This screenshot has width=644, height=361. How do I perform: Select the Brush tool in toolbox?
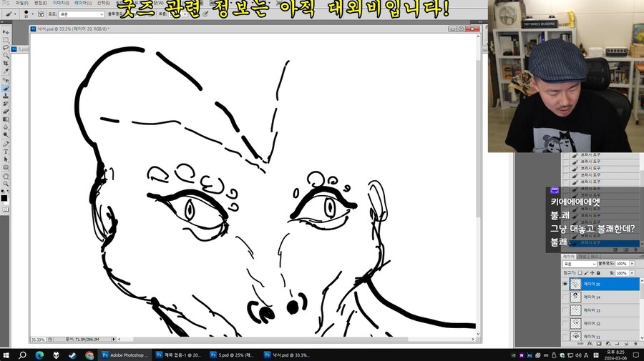[6, 88]
